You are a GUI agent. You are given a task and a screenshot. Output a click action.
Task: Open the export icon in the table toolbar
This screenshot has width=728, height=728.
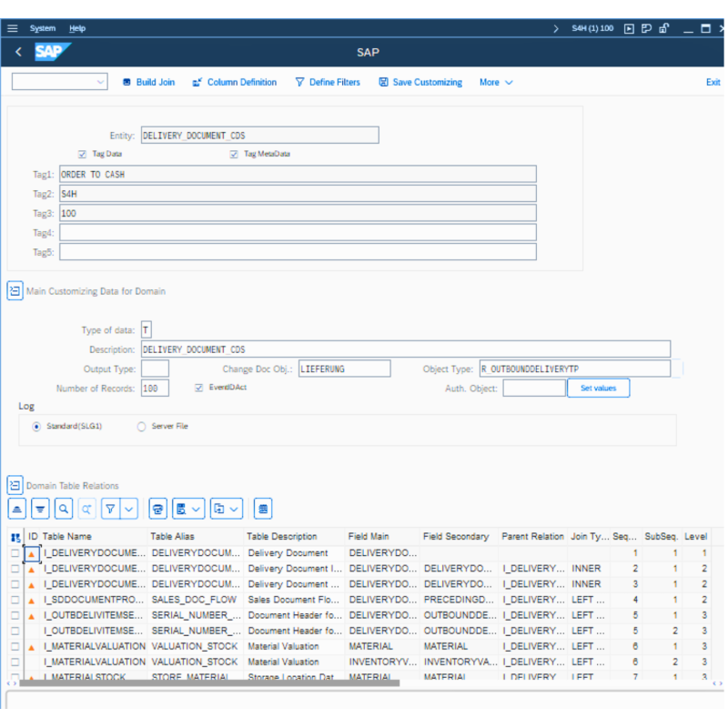(180, 509)
